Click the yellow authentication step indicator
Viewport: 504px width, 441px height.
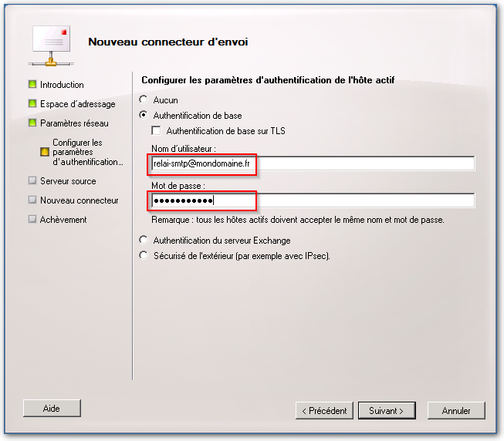(x=45, y=152)
